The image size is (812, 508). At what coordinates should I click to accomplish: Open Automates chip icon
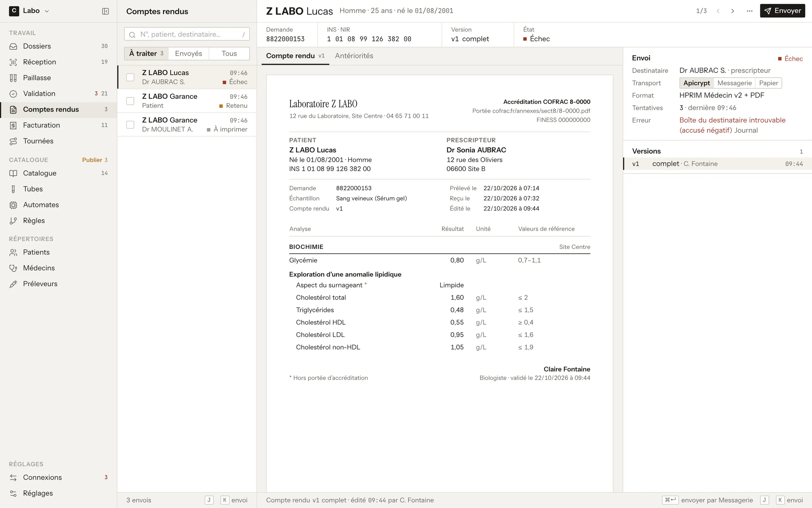coord(13,205)
